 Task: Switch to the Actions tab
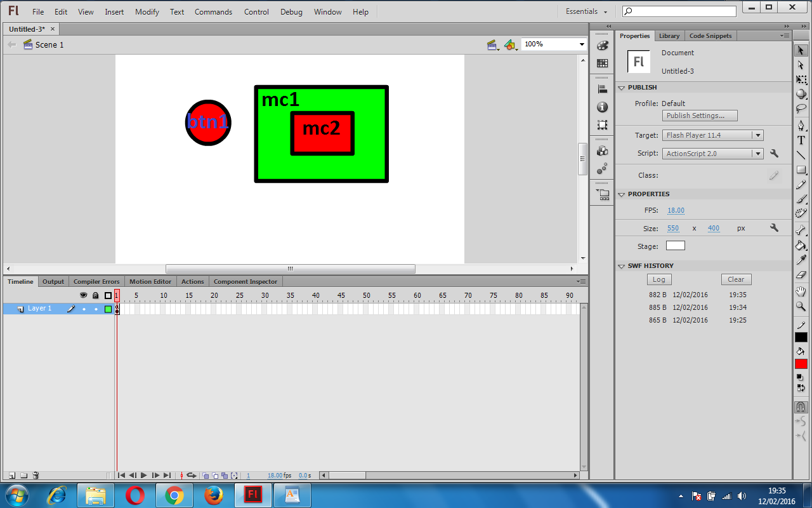point(192,281)
